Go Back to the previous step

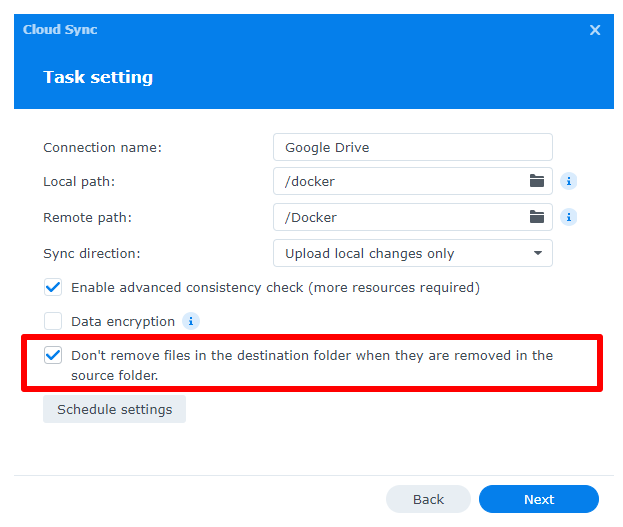coord(428,499)
